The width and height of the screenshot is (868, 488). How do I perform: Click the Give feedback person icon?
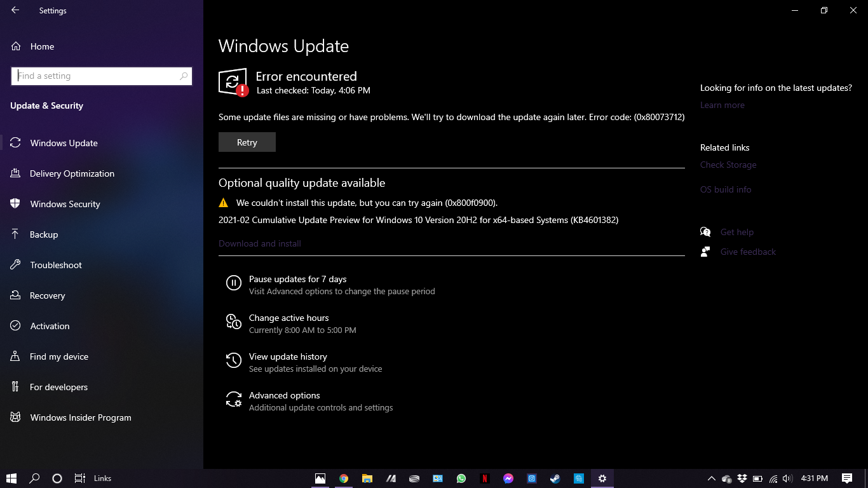coord(705,252)
